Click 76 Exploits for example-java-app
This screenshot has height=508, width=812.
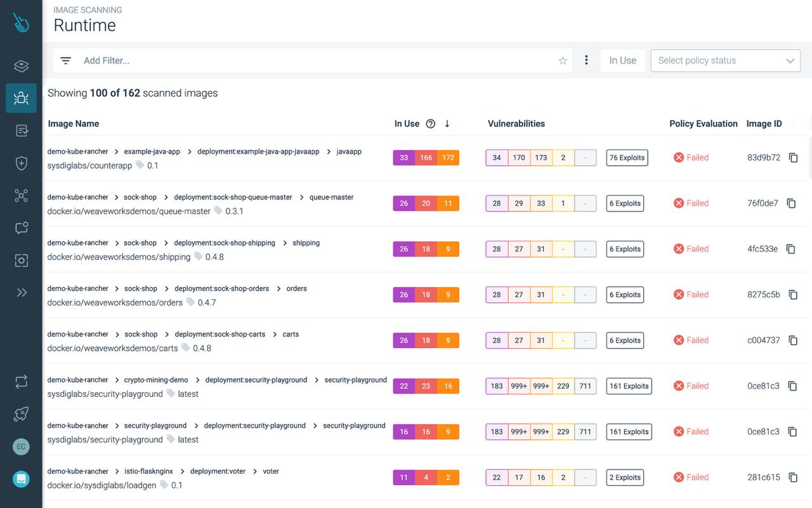click(627, 157)
